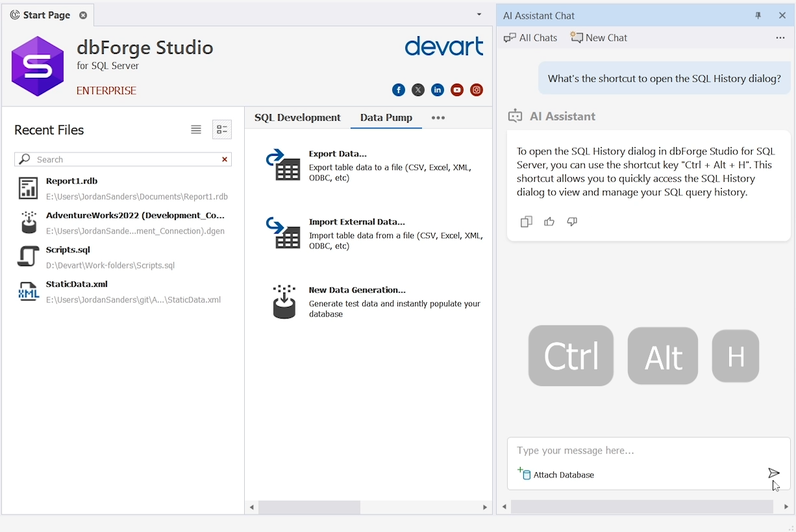
Task: Close the Start Page tab
Action: (83, 15)
